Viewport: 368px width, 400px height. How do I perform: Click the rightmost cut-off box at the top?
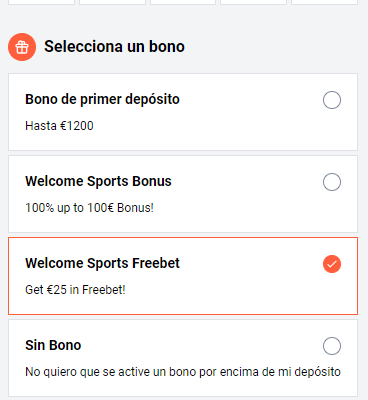click(x=324, y=2)
